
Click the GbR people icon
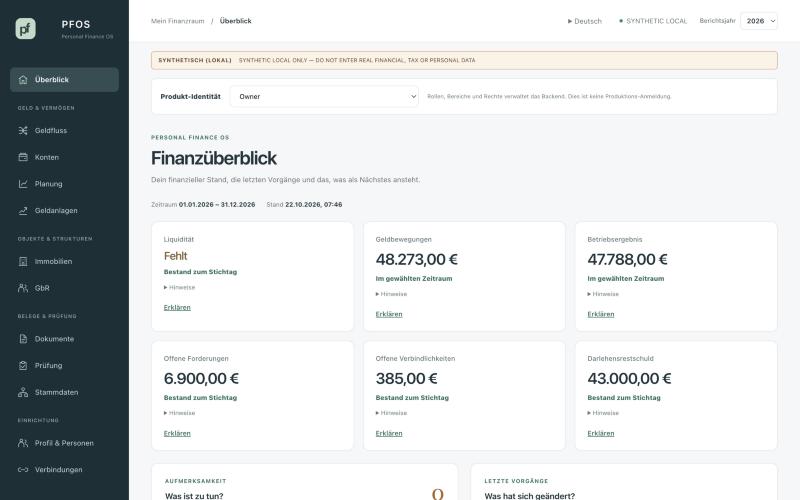coord(23,288)
